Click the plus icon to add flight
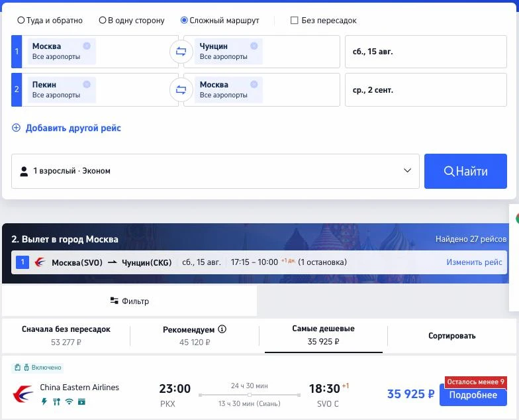 coord(16,128)
